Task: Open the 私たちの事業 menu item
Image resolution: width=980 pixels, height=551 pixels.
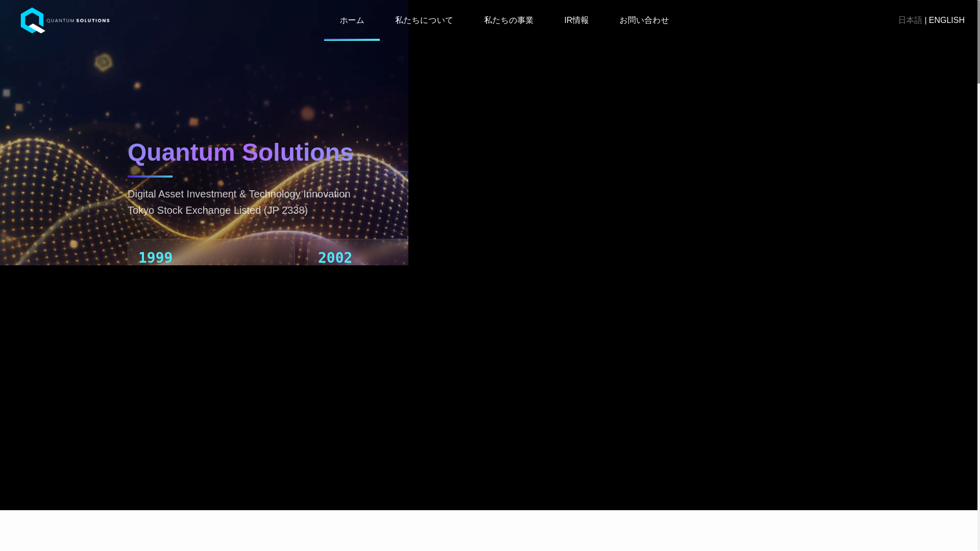Action: tap(508, 20)
